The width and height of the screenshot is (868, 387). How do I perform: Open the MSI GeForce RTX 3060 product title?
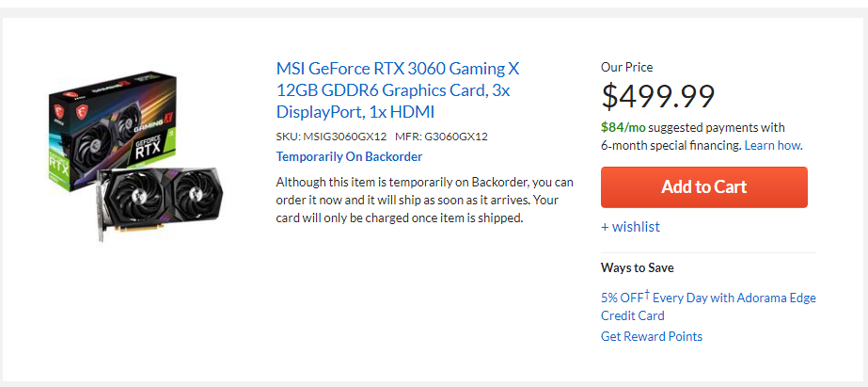tap(399, 90)
